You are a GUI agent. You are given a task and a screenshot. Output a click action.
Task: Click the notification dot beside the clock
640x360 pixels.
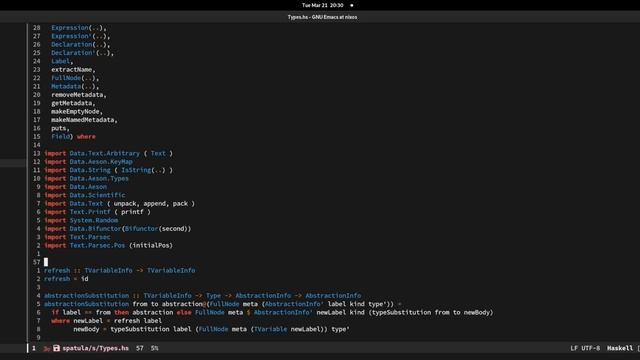click(352, 5)
